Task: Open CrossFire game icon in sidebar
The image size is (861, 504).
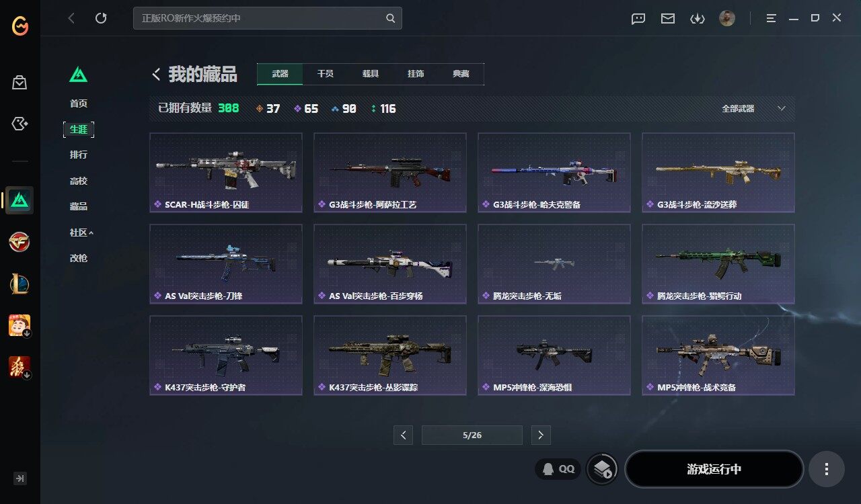Action: click(20, 242)
